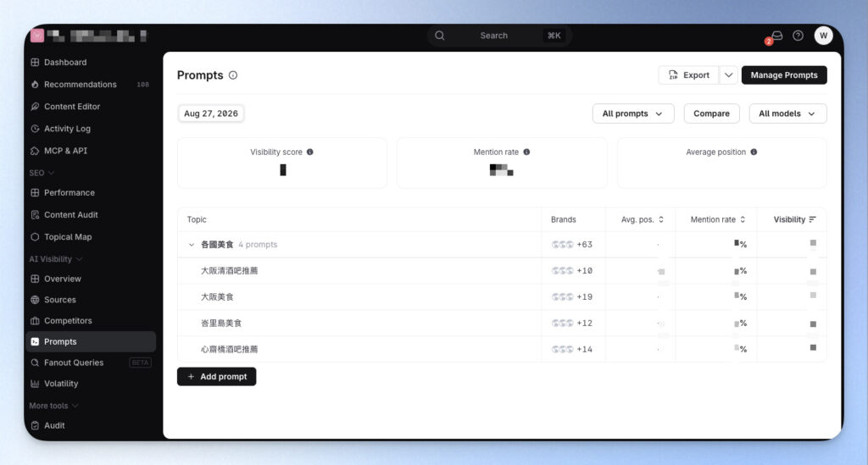Click the Volatility chart icon

point(35,384)
